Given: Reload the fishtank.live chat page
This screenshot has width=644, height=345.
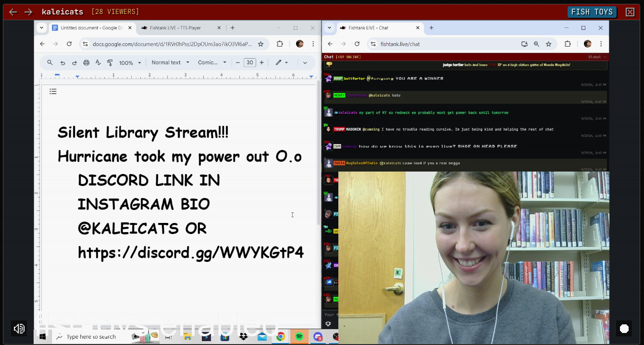Looking at the screenshot, I should click(x=357, y=44).
